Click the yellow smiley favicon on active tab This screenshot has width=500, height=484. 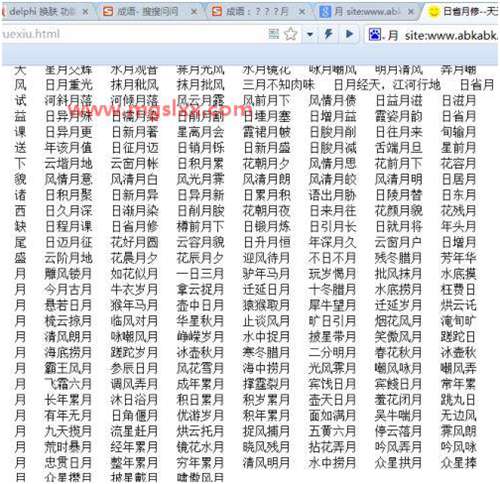[x=434, y=12]
